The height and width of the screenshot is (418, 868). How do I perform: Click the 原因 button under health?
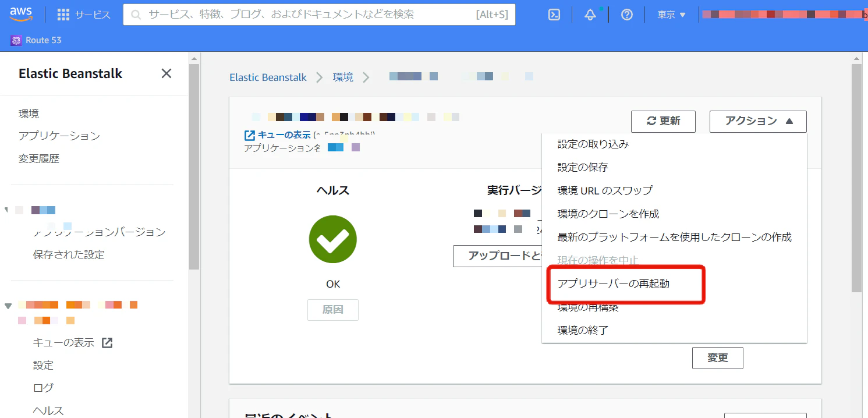coord(333,310)
